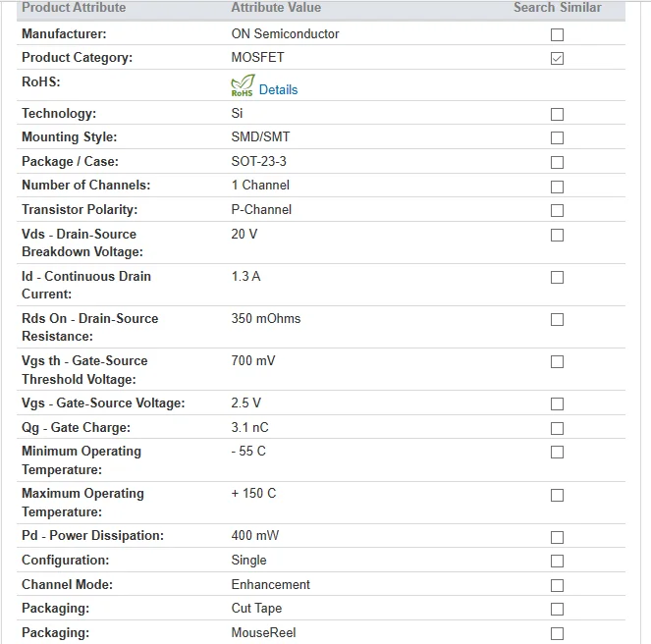Click the Attribute Value column header
The width and height of the screenshot is (651, 644).
(x=276, y=8)
